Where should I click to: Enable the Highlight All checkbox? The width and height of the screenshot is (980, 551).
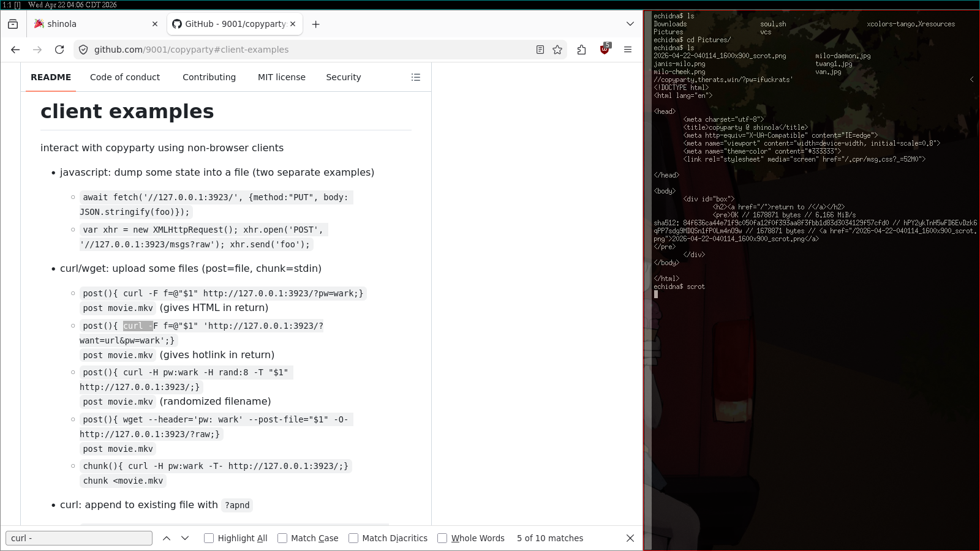click(x=209, y=538)
